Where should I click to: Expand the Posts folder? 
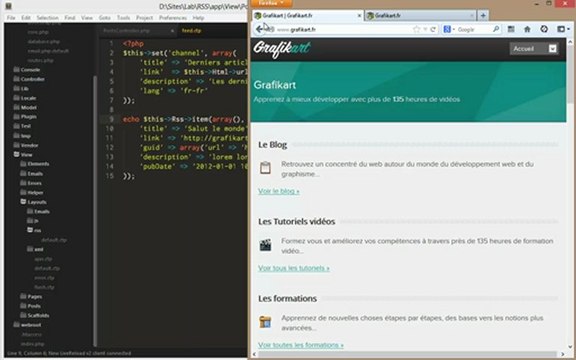[x=30, y=306]
